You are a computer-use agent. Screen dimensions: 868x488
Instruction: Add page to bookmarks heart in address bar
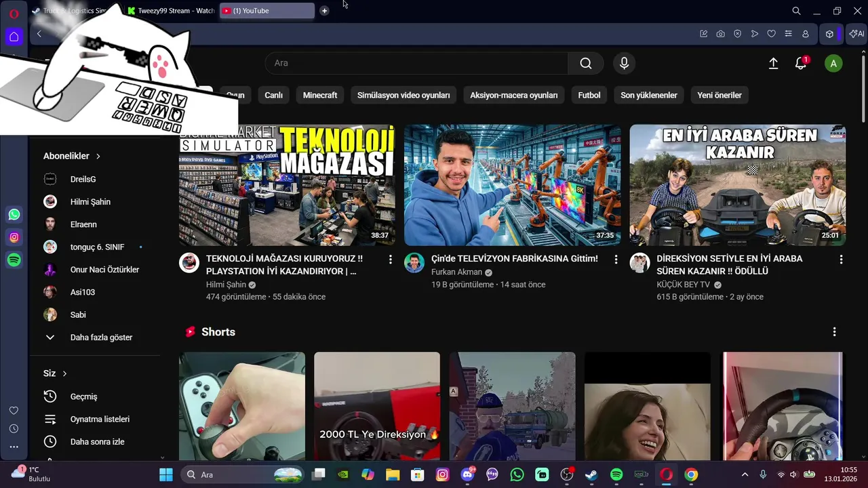pos(771,34)
